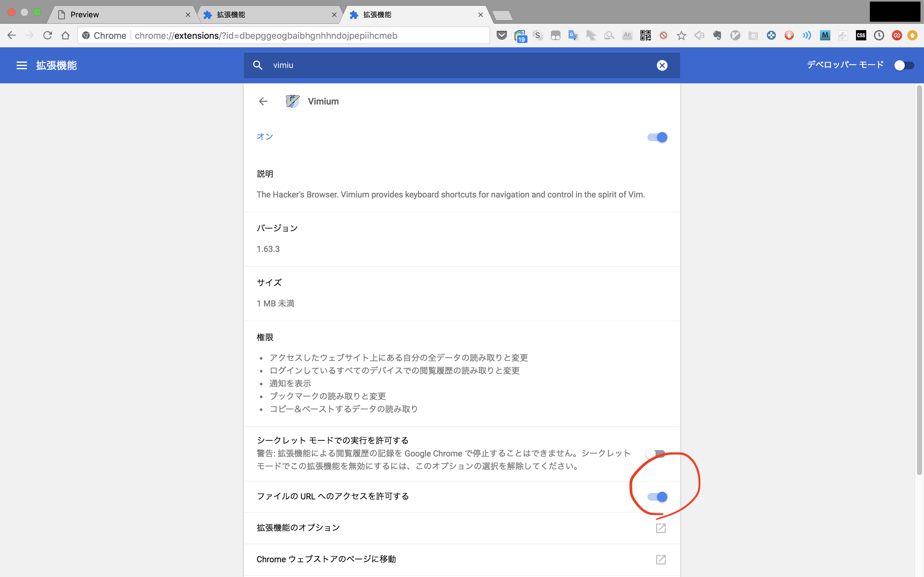
Task: Click the ad-block extension icon
Action: (x=664, y=35)
